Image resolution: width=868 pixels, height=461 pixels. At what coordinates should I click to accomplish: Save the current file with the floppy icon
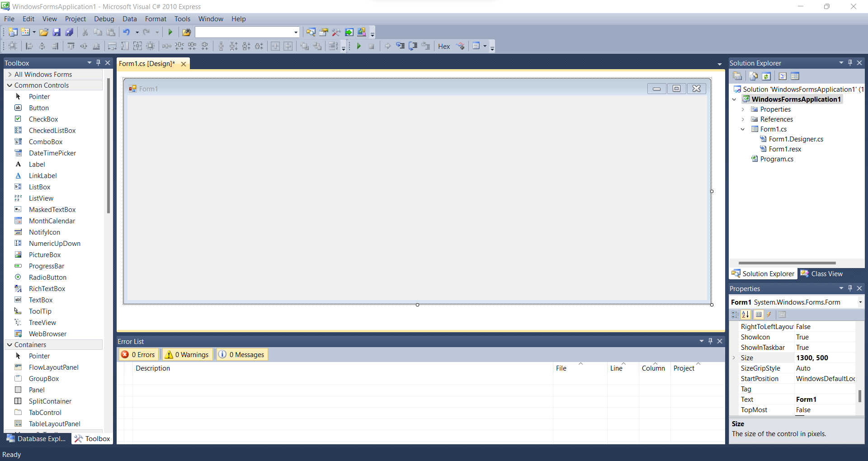point(57,32)
